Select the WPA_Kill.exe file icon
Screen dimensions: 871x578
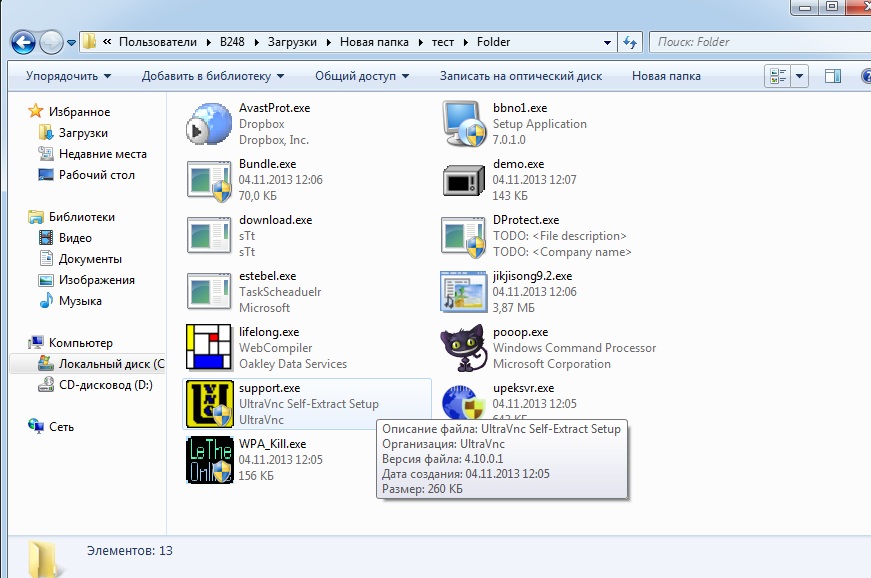pos(209,460)
